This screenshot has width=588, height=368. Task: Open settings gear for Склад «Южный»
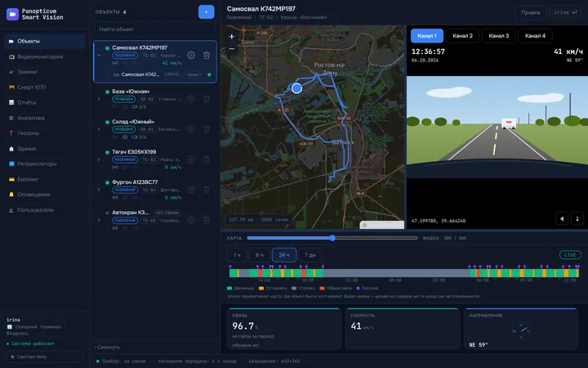coord(191,129)
